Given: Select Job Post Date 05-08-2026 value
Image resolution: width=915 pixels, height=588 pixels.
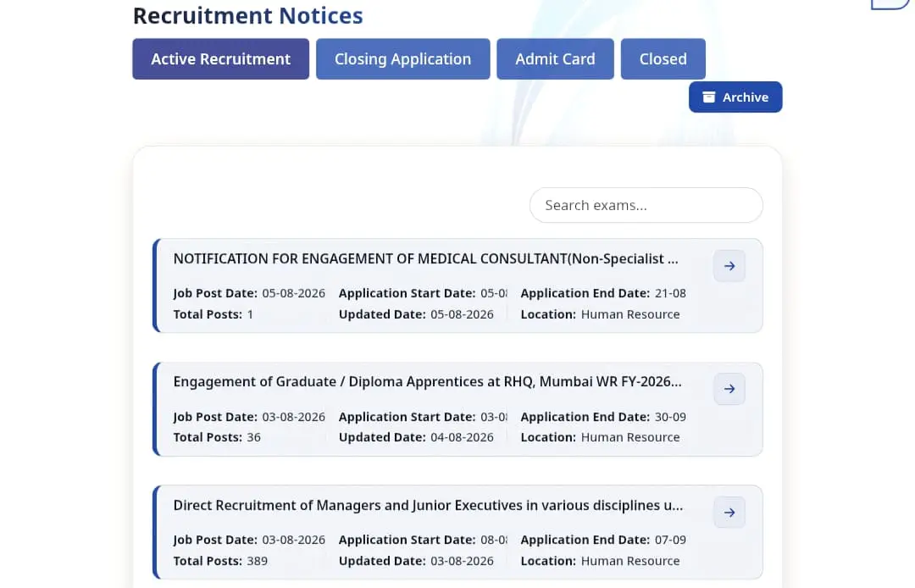Looking at the screenshot, I should [293, 293].
